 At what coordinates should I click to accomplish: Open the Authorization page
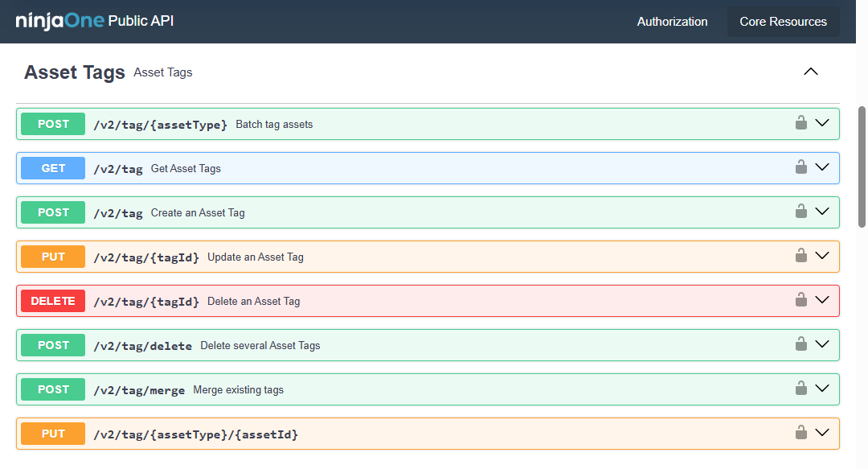click(x=672, y=22)
